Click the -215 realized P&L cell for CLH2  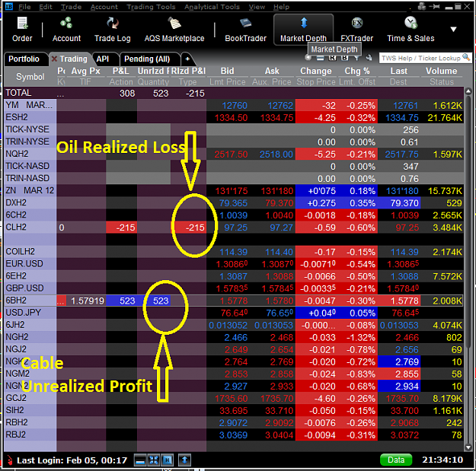(x=189, y=228)
